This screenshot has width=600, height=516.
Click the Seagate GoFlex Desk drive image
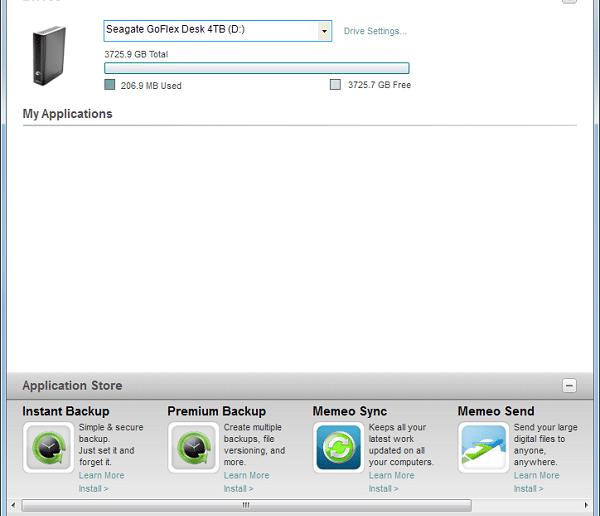point(49,56)
